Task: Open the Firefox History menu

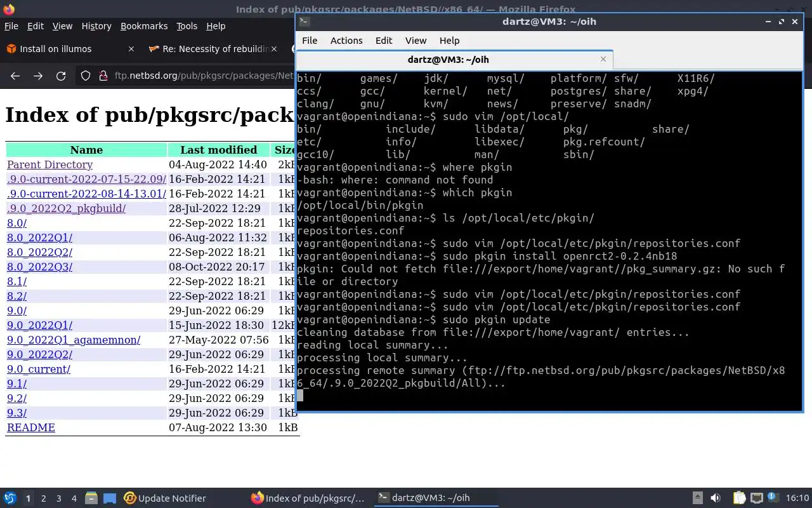Action: [96, 26]
